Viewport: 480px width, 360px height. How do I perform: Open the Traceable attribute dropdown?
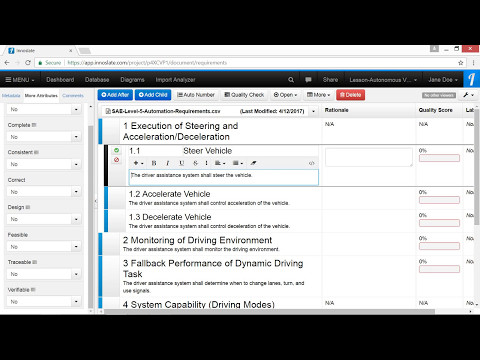(x=44, y=274)
